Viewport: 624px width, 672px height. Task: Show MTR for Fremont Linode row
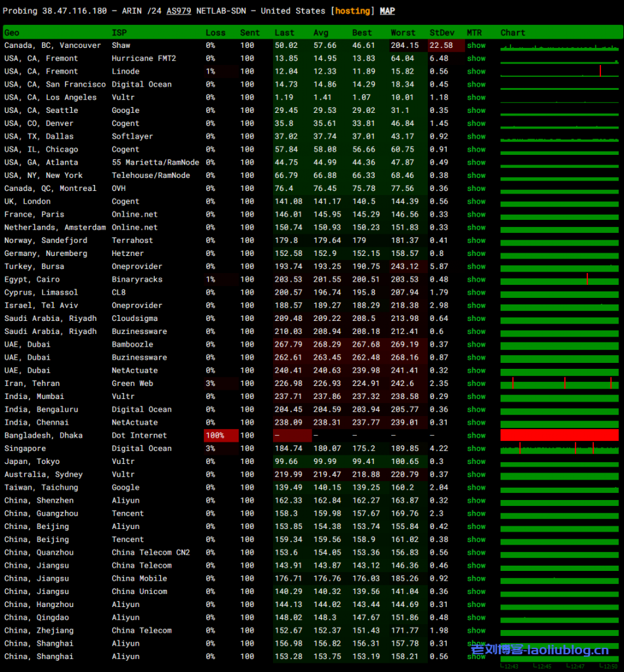476,72
